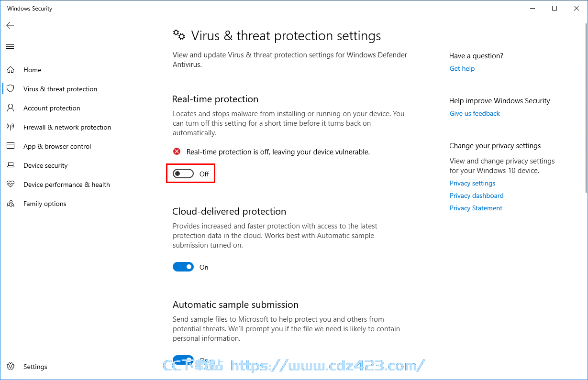The width and height of the screenshot is (588, 380).
Task: Click the back arrow icon
Action: pyautogui.click(x=10, y=25)
